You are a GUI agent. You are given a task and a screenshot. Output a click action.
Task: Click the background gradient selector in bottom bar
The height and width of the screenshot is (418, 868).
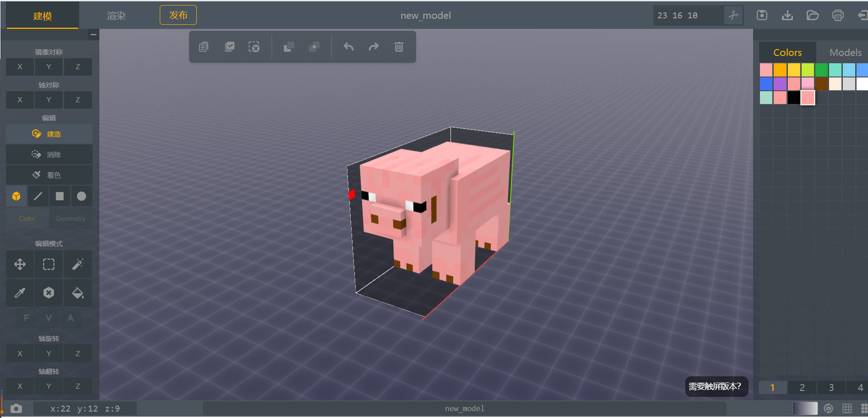(x=805, y=408)
